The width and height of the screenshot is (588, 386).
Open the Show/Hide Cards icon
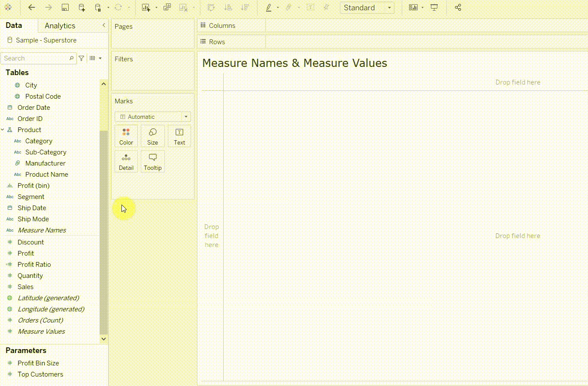tap(413, 7)
